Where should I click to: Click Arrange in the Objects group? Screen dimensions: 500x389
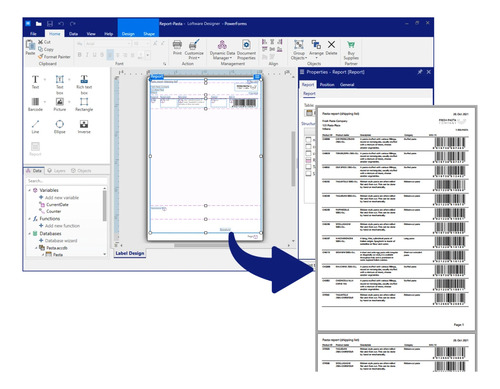(316, 49)
